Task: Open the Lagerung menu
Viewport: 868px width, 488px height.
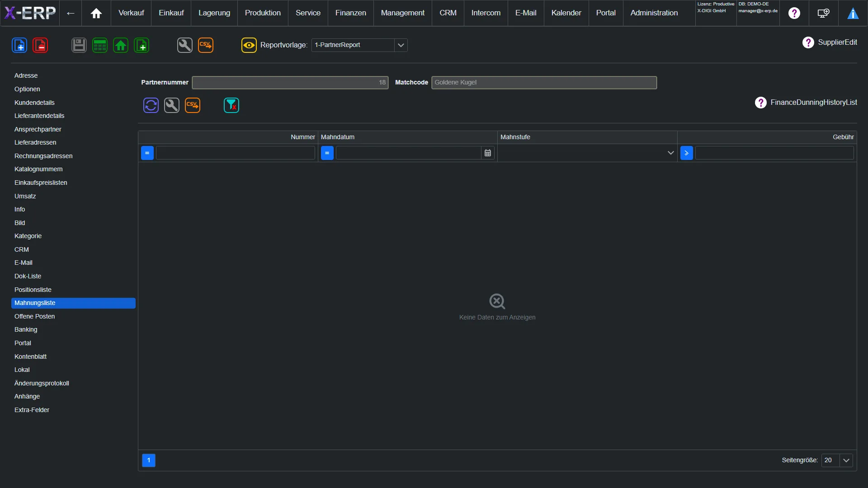Action: click(x=214, y=13)
